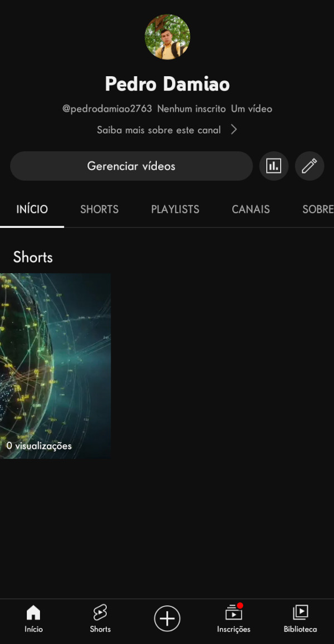The height and width of the screenshot is (644, 334).
Task: Tap the 'Um vídeo' video count
Action: coord(251,109)
